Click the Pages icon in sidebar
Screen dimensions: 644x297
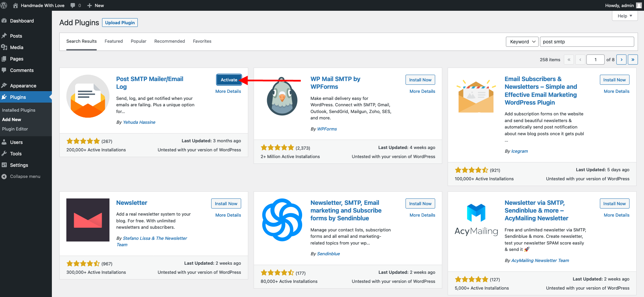tap(4, 59)
